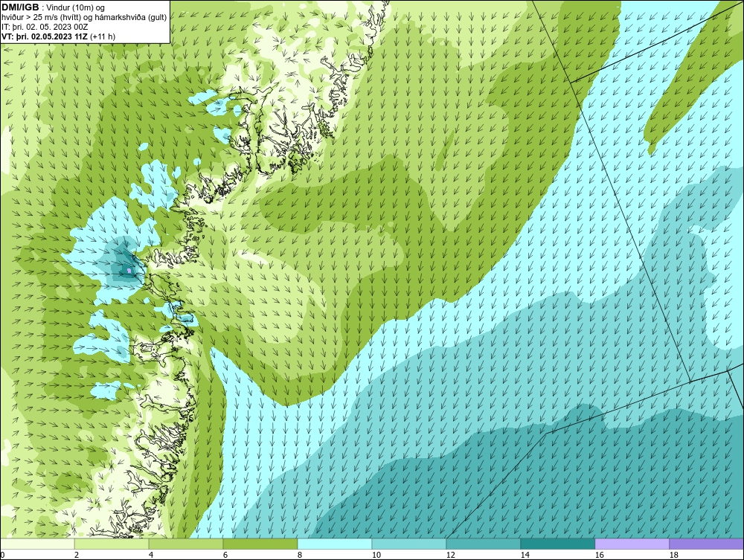The image size is (744, 560).
Task: Click the 16–18 m/s light purple swatch
Action: click(632, 544)
